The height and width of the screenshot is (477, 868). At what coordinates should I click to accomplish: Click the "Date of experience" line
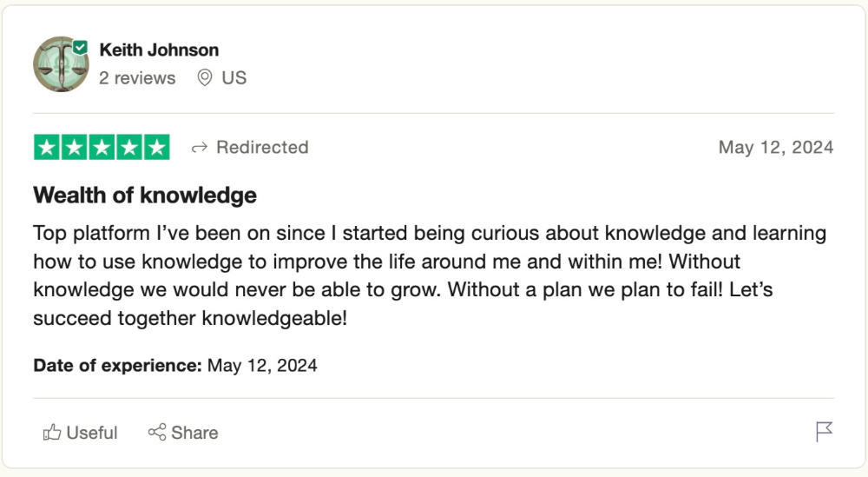click(x=175, y=365)
